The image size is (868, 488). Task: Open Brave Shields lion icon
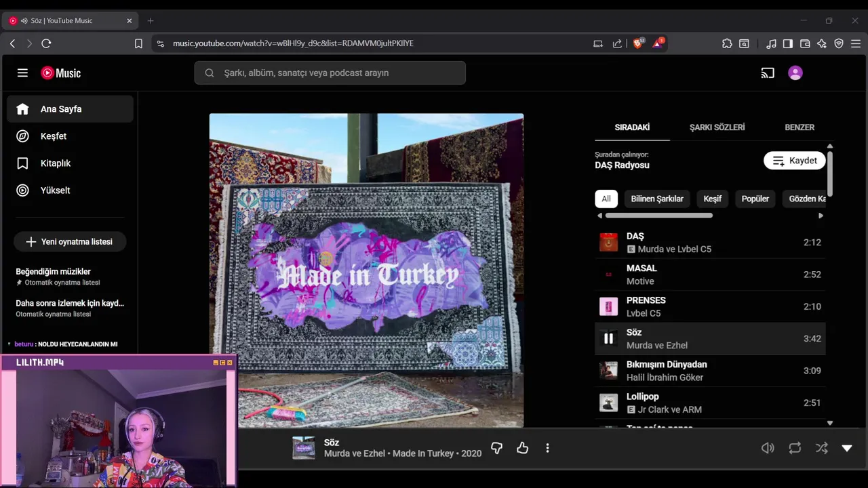pos(638,43)
